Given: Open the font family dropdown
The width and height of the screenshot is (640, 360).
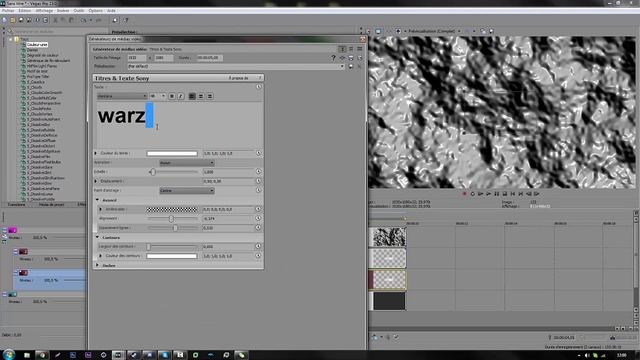Looking at the screenshot, I should click(122, 96).
